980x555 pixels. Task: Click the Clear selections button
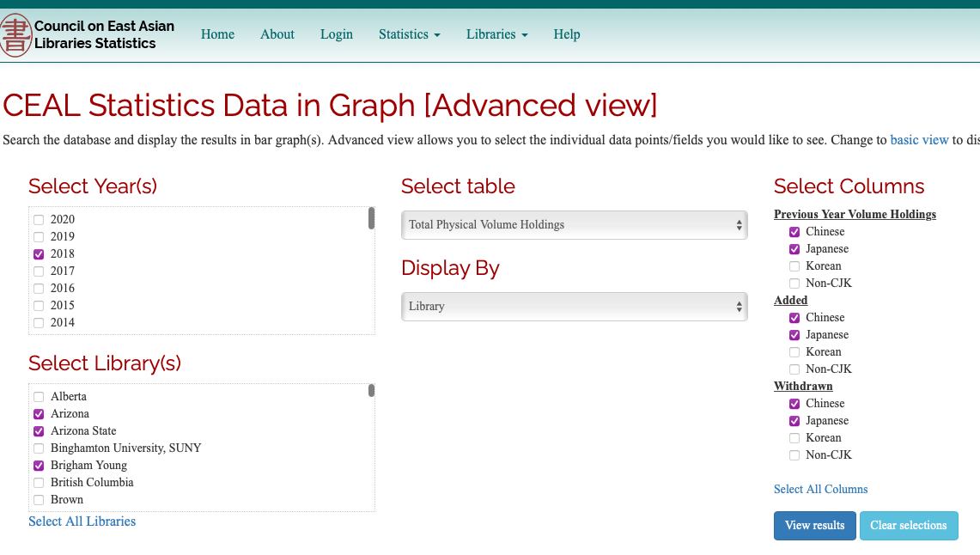tap(909, 526)
